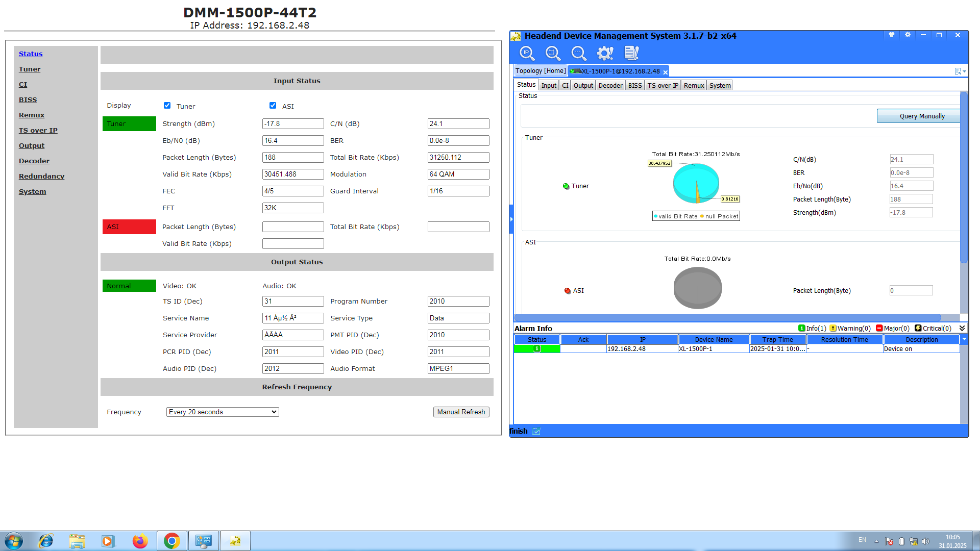The width and height of the screenshot is (980, 551).
Task: Launch Firefox from the taskbar
Action: click(x=140, y=541)
